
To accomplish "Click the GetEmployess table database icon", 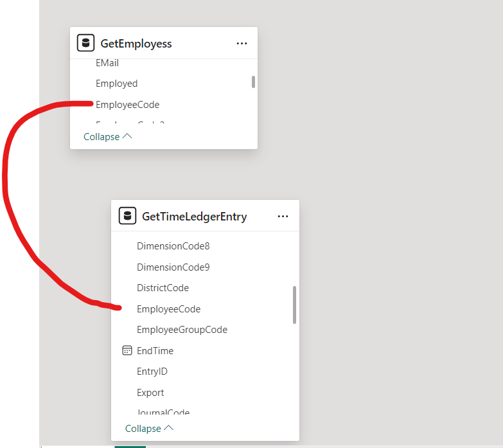I will tap(85, 42).
